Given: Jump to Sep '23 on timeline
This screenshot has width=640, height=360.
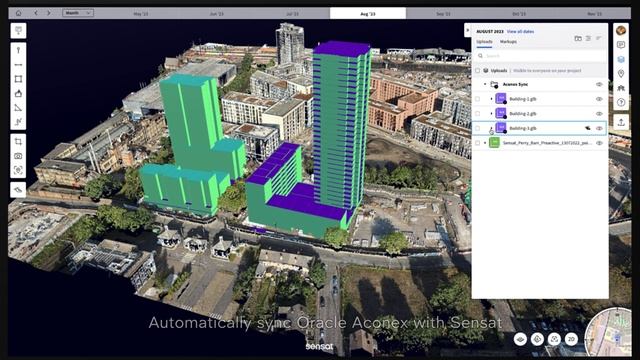Looking at the screenshot, I should [x=443, y=13].
